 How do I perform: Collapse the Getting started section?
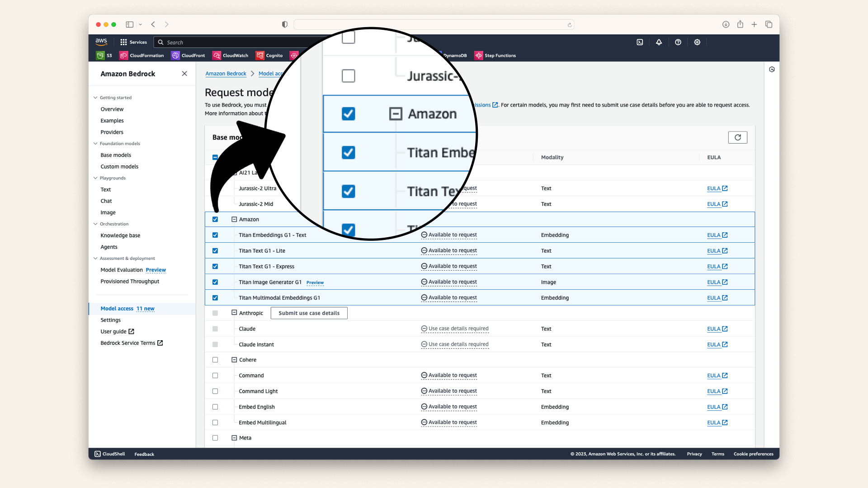coord(95,98)
